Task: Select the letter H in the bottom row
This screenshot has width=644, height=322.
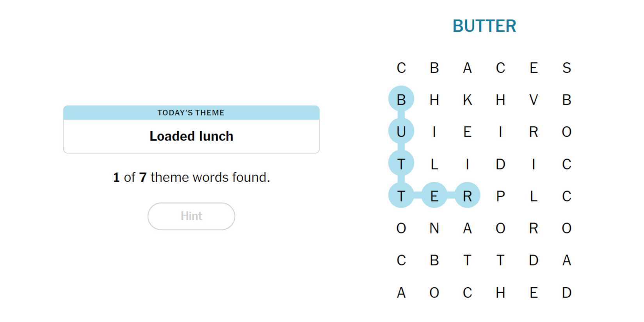Action: 500,292
